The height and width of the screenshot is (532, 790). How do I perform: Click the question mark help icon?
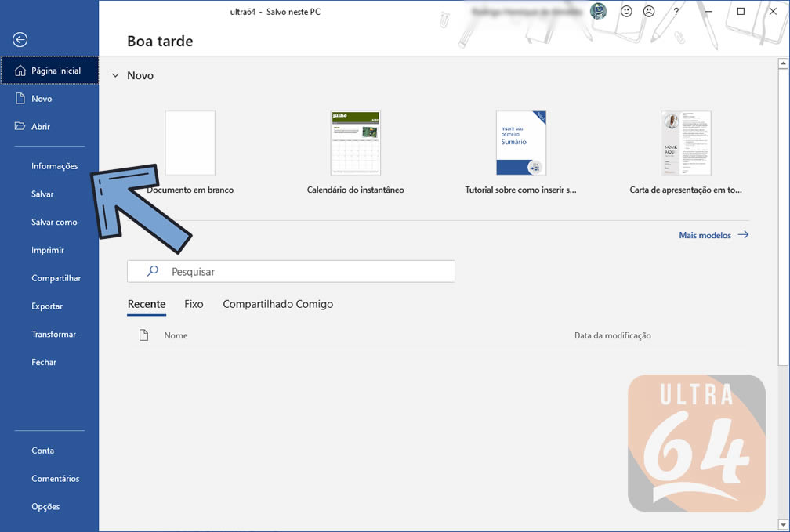676,12
